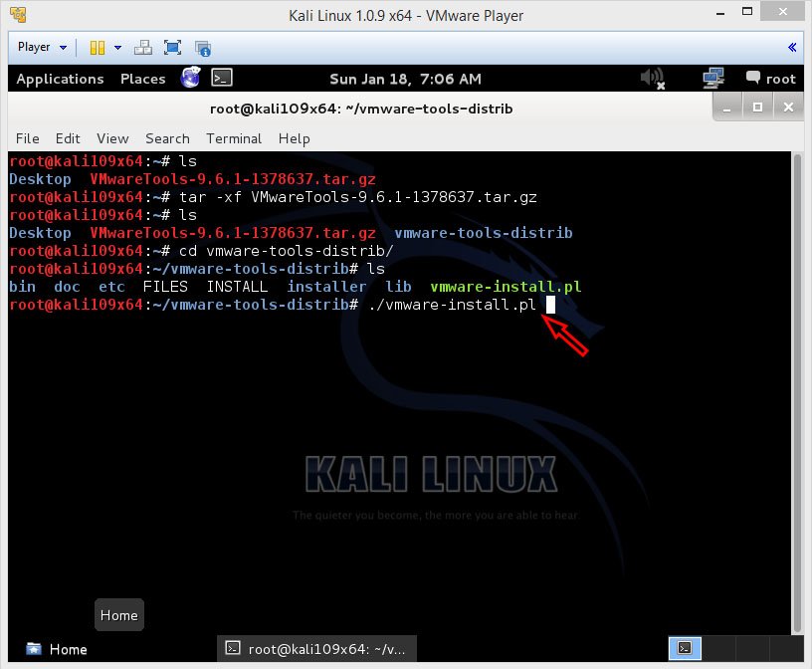Click the 'vmware-tools-distrib' folder name in listing
Image resolution: width=812 pixels, height=669 pixels.
[x=484, y=233]
